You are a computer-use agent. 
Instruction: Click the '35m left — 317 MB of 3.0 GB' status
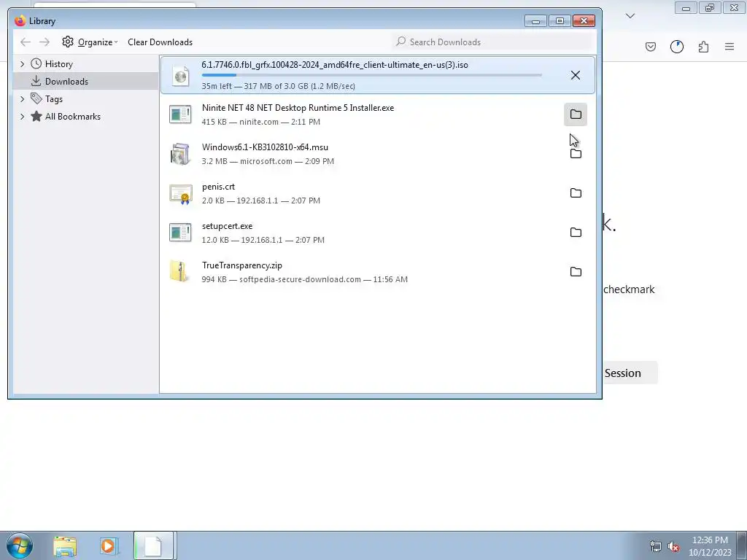click(278, 86)
